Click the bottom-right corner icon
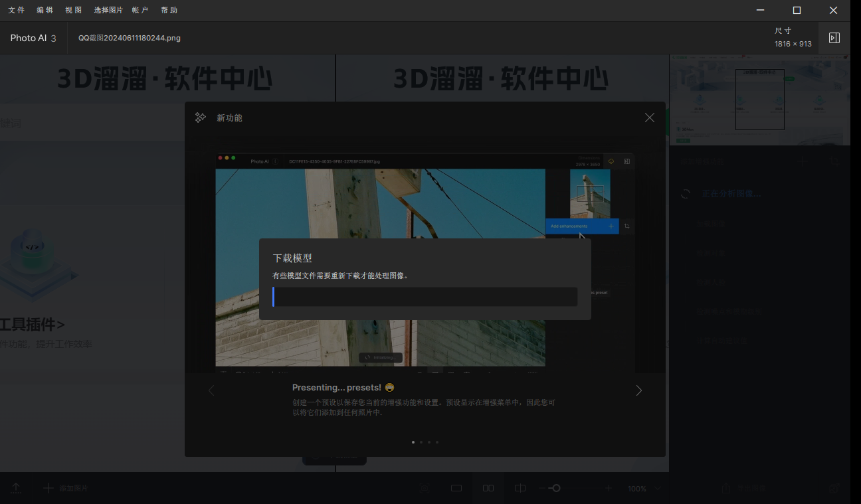 [834, 488]
